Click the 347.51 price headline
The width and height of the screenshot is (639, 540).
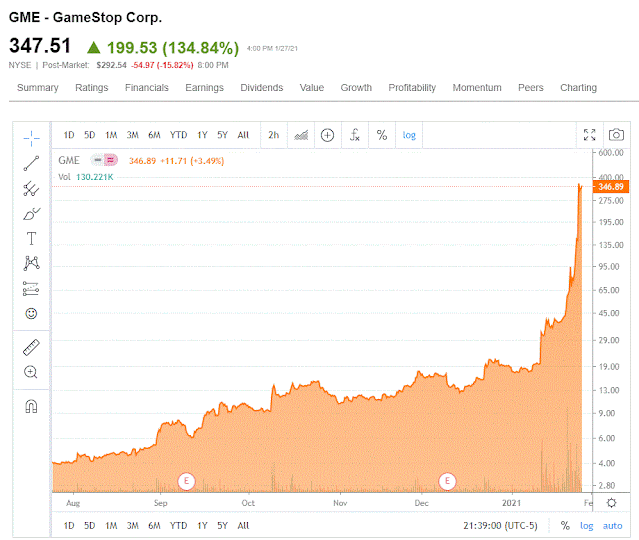coord(40,46)
